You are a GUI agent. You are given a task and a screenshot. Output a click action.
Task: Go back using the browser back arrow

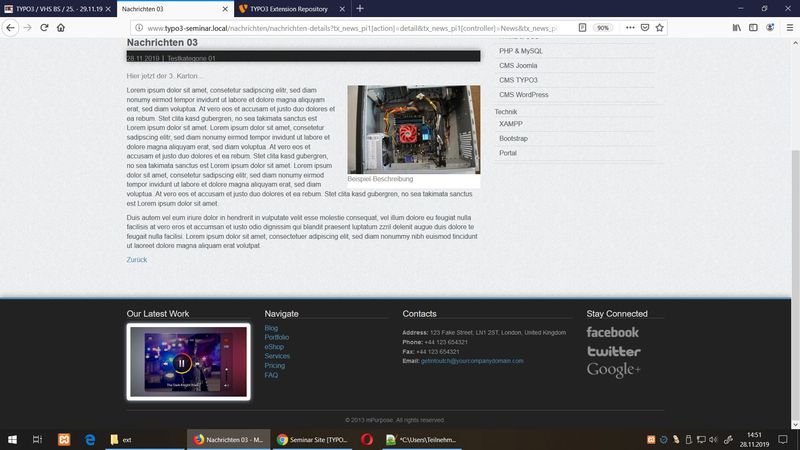tap(10, 28)
